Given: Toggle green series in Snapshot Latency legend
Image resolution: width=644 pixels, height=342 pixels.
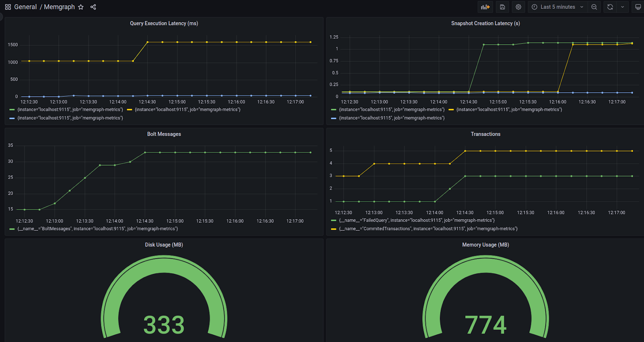Looking at the screenshot, I should tap(392, 110).
